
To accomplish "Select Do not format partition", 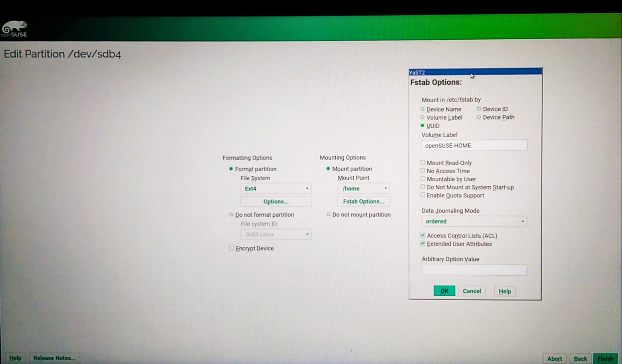I will pyautogui.click(x=231, y=215).
